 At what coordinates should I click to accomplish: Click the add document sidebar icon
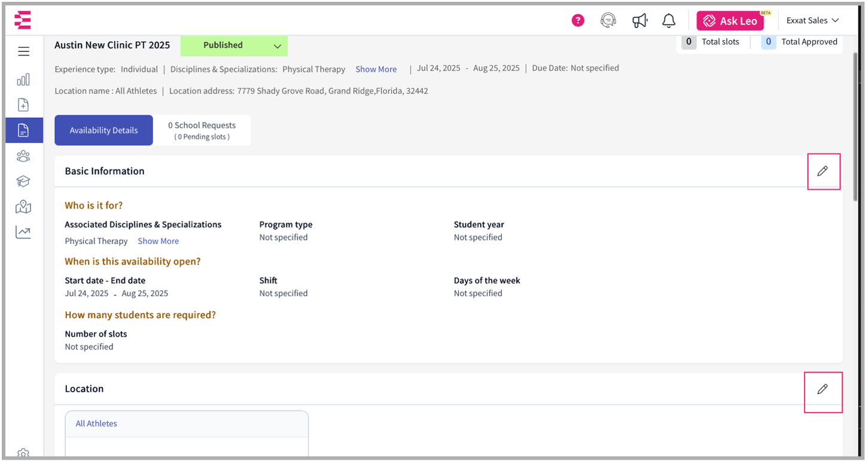tap(23, 105)
